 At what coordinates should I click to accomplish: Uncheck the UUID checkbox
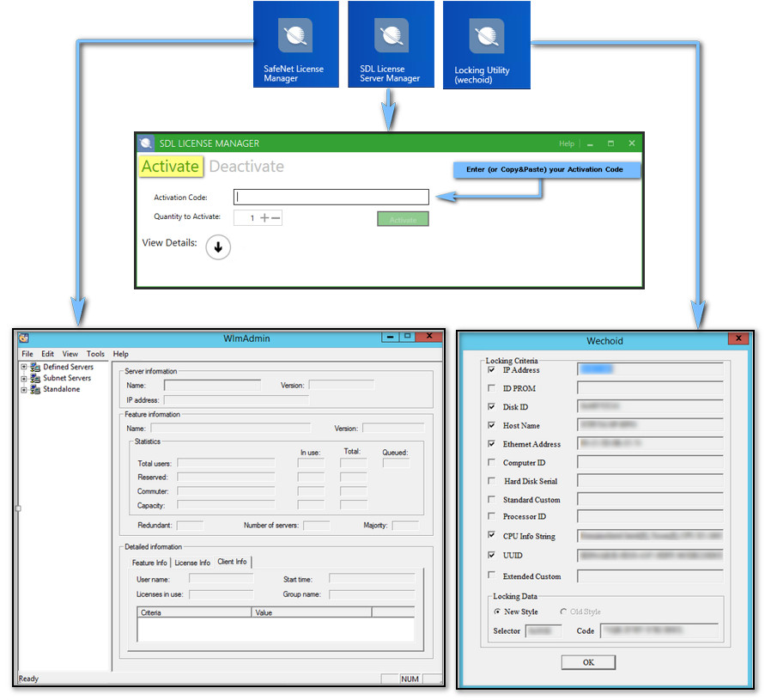pyautogui.click(x=491, y=555)
